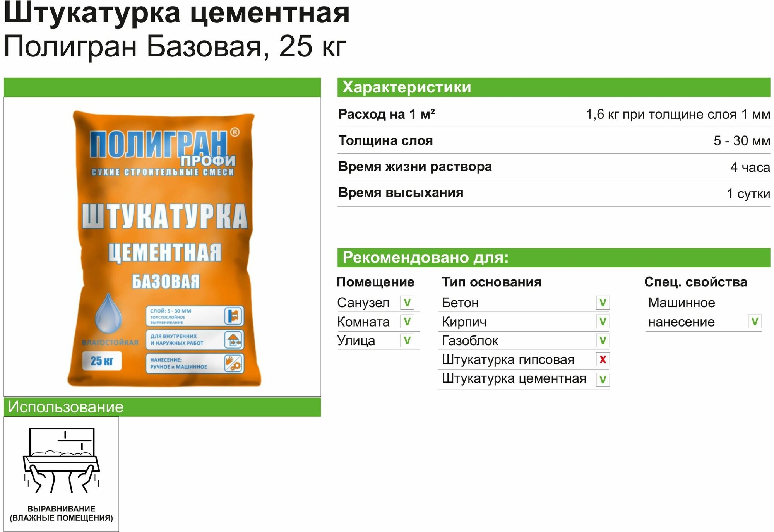774x532 pixels.
Task: Toggle the Штукатурка цементная checkmark box
Action: coord(603,380)
